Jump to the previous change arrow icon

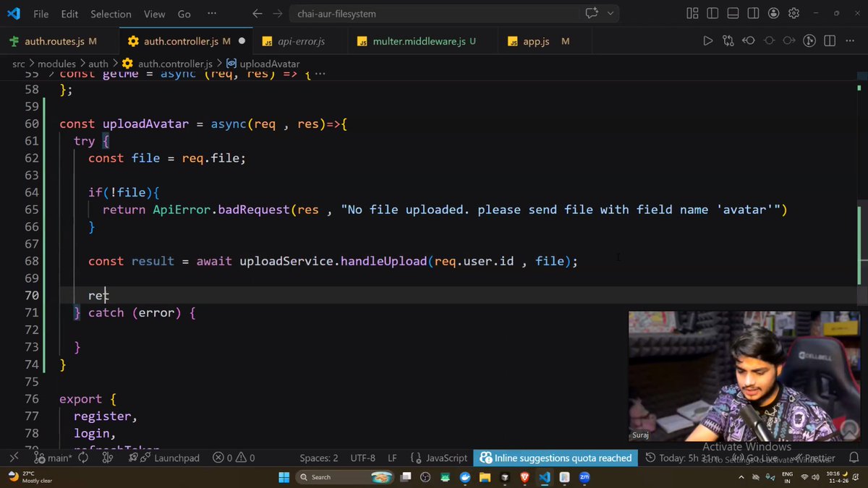[749, 41]
